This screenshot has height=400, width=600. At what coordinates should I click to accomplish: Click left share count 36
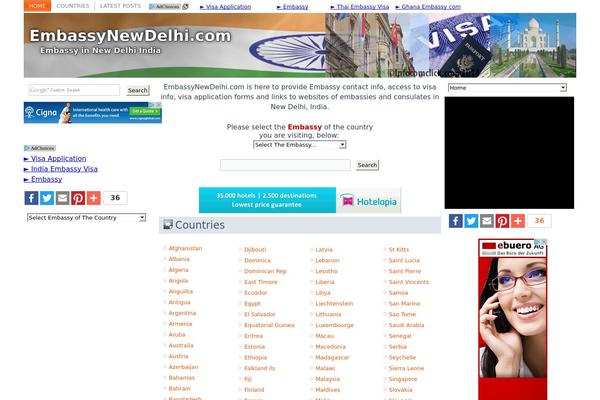(x=115, y=198)
